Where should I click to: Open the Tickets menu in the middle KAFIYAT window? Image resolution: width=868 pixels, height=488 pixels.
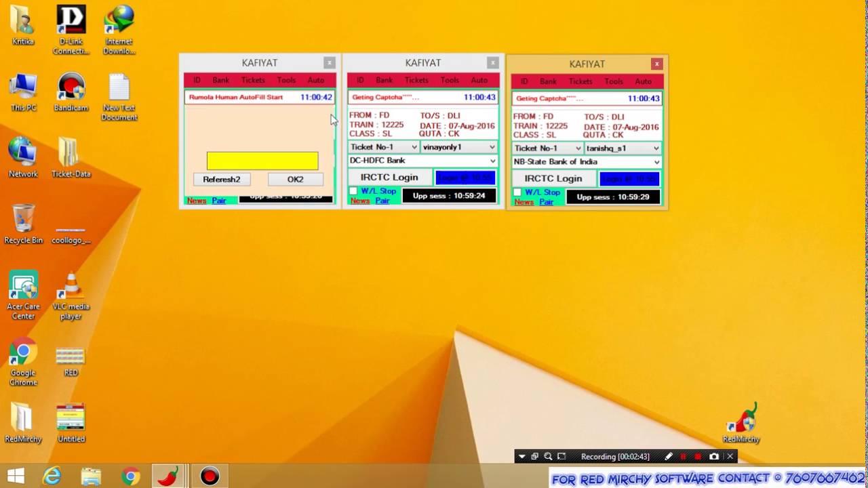pyautogui.click(x=416, y=80)
